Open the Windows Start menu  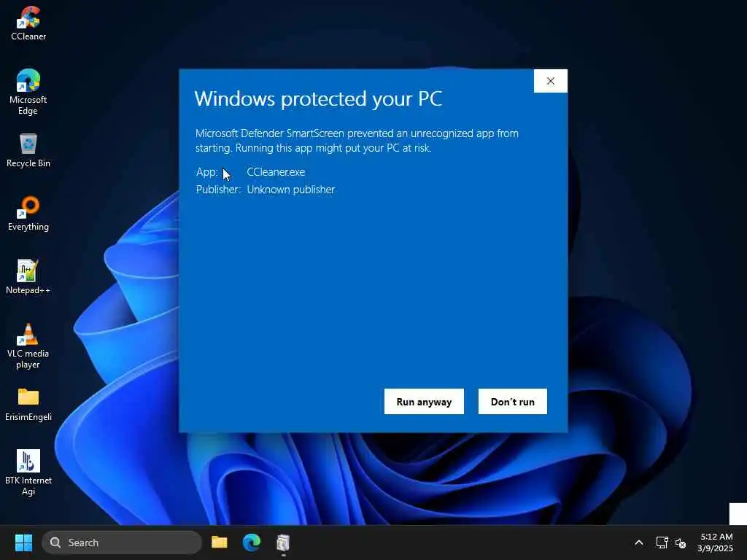pyautogui.click(x=23, y=542)
